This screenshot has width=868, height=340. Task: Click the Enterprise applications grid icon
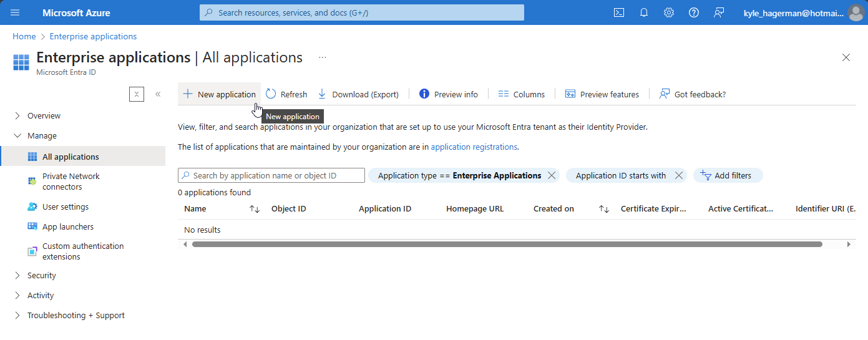point(21,62)
